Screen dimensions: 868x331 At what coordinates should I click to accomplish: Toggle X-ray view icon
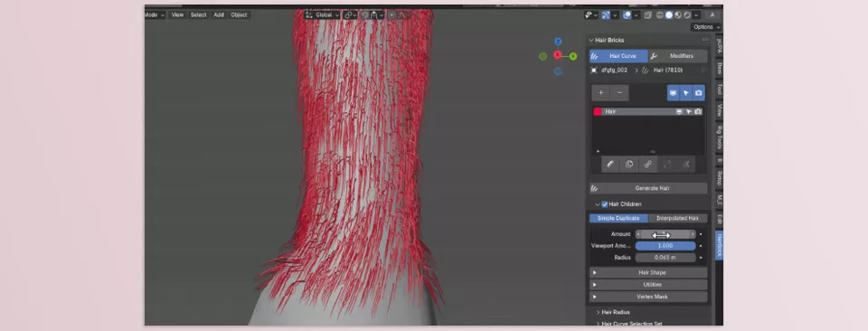point(647,15)
